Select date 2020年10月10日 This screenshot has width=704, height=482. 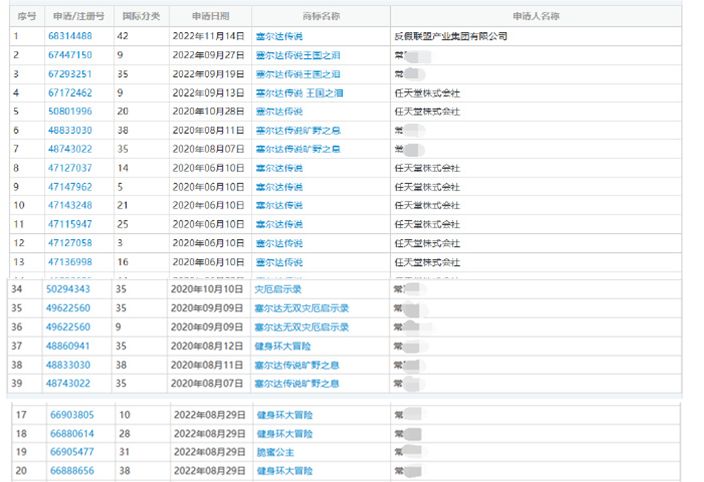[207, 289]
